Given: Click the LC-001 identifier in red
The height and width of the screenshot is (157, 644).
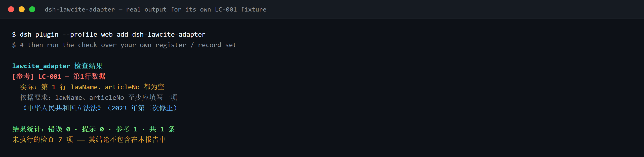Looking at the screenshot, I should click(50, 76).
